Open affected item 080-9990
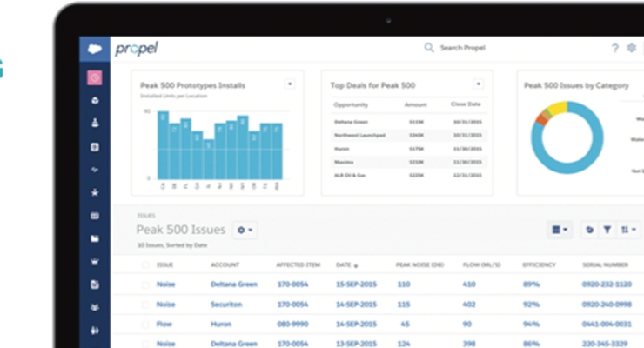Viewport: 644px width, 348px height. pos(292,324)
